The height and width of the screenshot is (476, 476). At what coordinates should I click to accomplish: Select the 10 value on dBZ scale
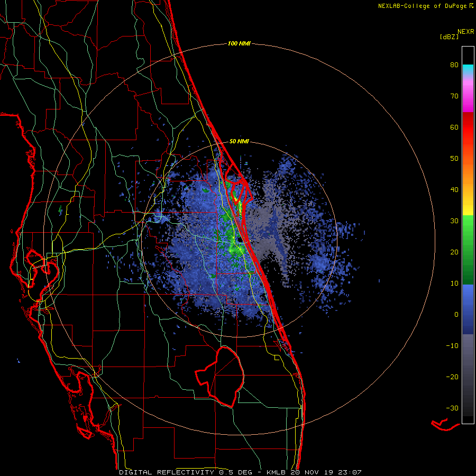[x=454, y=283]
